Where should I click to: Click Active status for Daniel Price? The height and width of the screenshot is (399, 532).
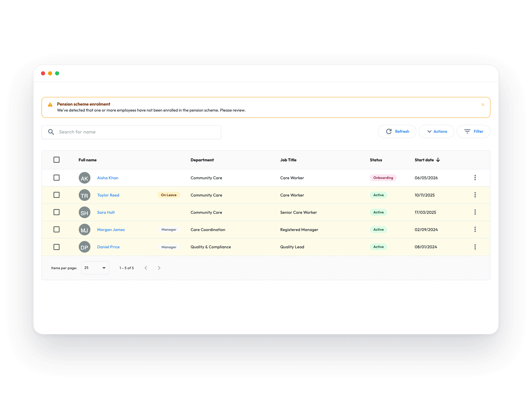tap(378, 247)
